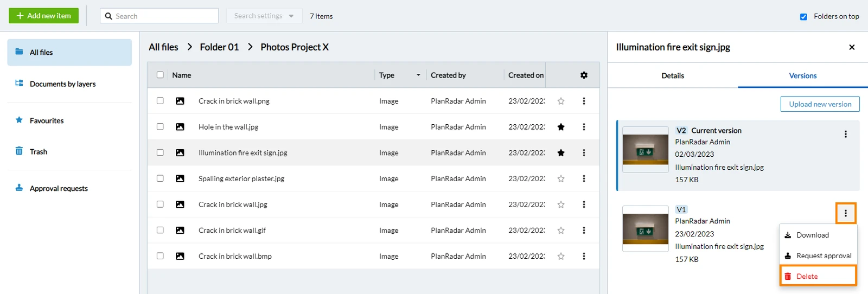The height and width of the screenshot is (294, 868).
Task: Open table column settings gear
Action: point(584,75)
